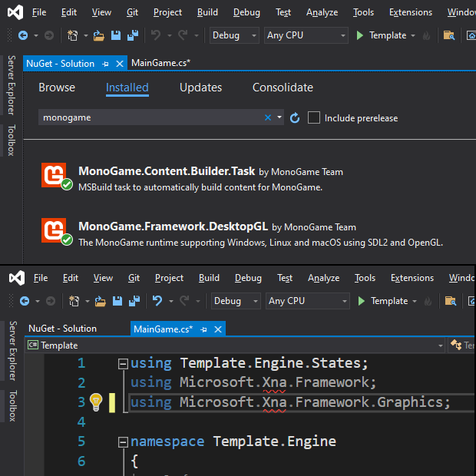
Task: Open Debug configuration dropdown in NuGet window
Action: (234, 35)
